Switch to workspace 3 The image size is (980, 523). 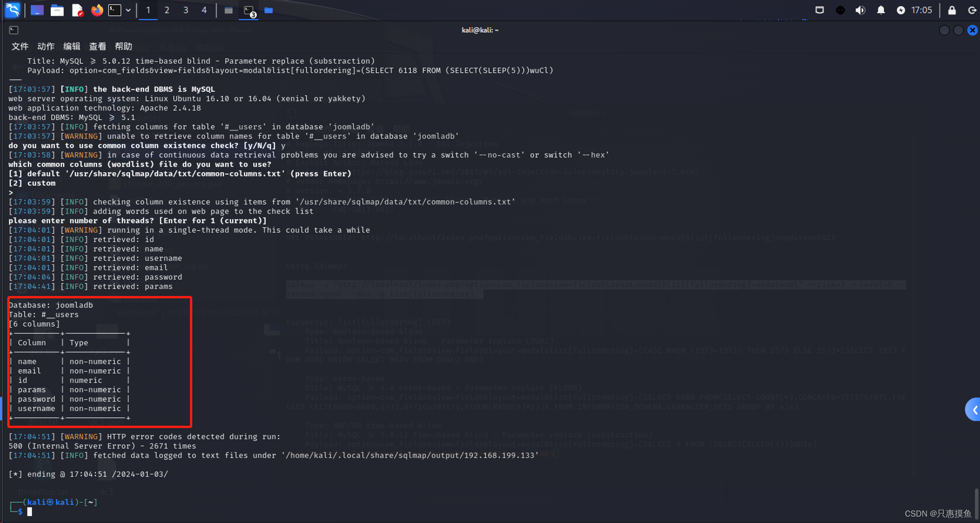tap(185, 10)
